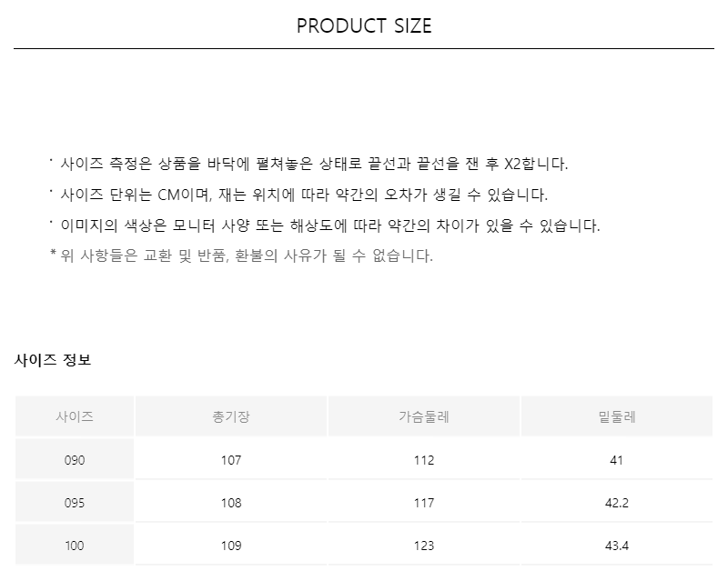Screen dimensions: 728x581
Task: Click the 117 chest value cell
Action: [x=424, y=503]
